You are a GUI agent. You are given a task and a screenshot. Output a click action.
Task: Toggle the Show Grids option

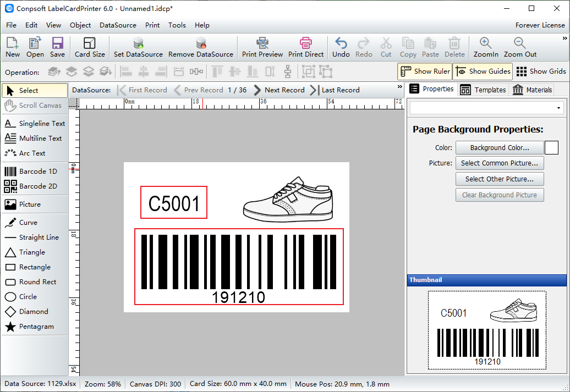(541, 71)
